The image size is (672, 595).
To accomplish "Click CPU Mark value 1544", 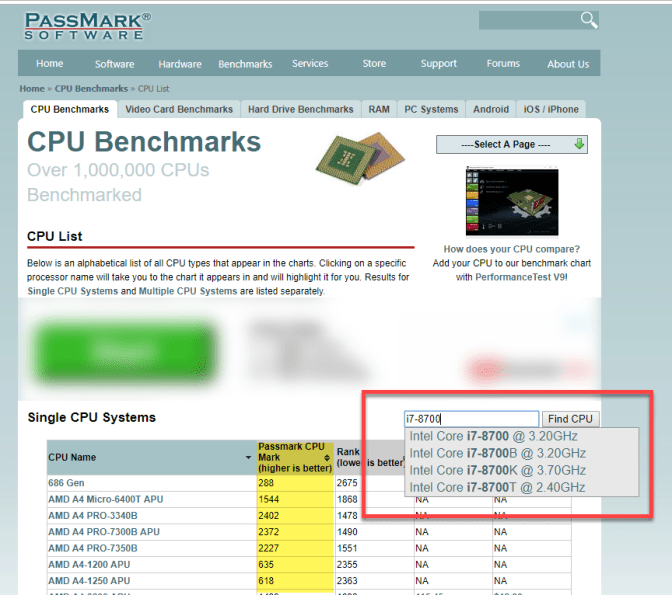I will coord(268,499).
